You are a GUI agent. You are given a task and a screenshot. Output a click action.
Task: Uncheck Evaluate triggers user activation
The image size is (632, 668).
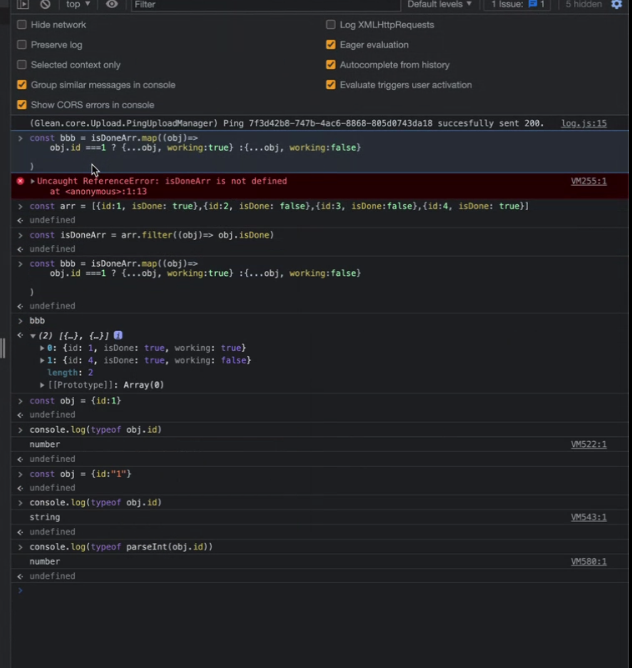331,85
